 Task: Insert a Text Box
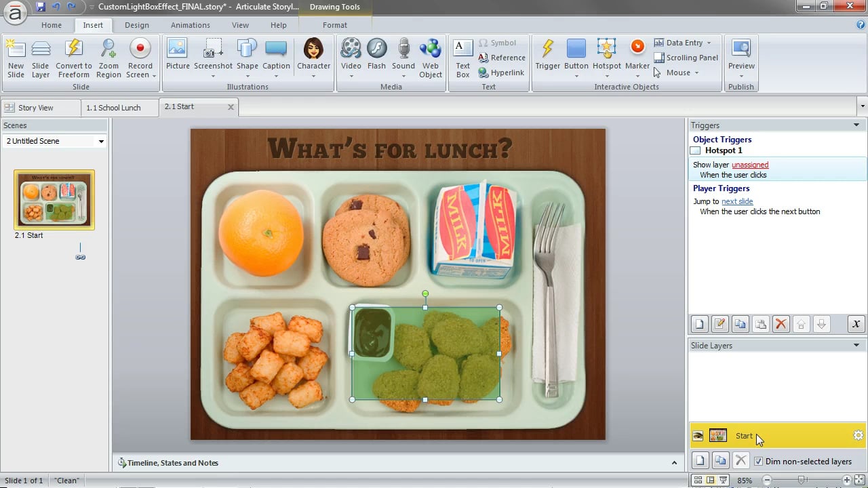click(x=462, y=59)
